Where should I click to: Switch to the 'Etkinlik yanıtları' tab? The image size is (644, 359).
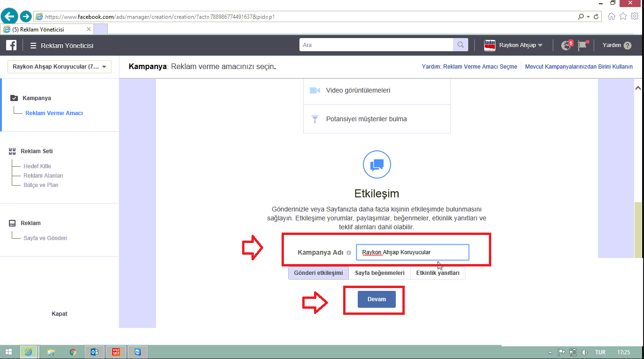[438, 273]
